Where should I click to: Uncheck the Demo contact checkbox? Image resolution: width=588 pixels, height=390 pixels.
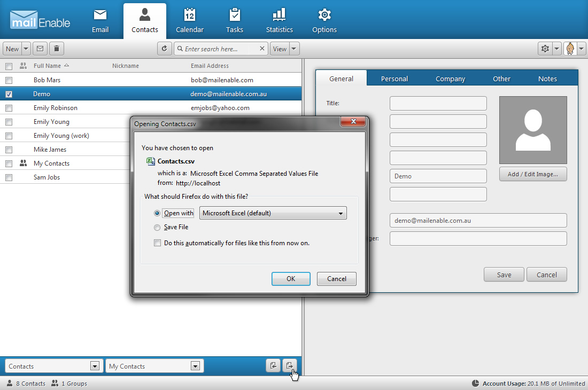point(9,94)
